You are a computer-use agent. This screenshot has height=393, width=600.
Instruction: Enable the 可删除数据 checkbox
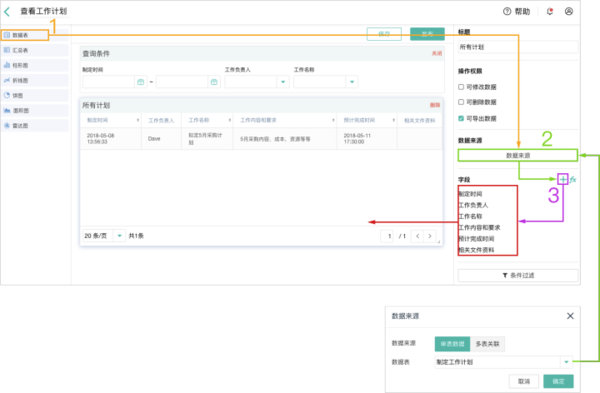click(x=461, y=102)
